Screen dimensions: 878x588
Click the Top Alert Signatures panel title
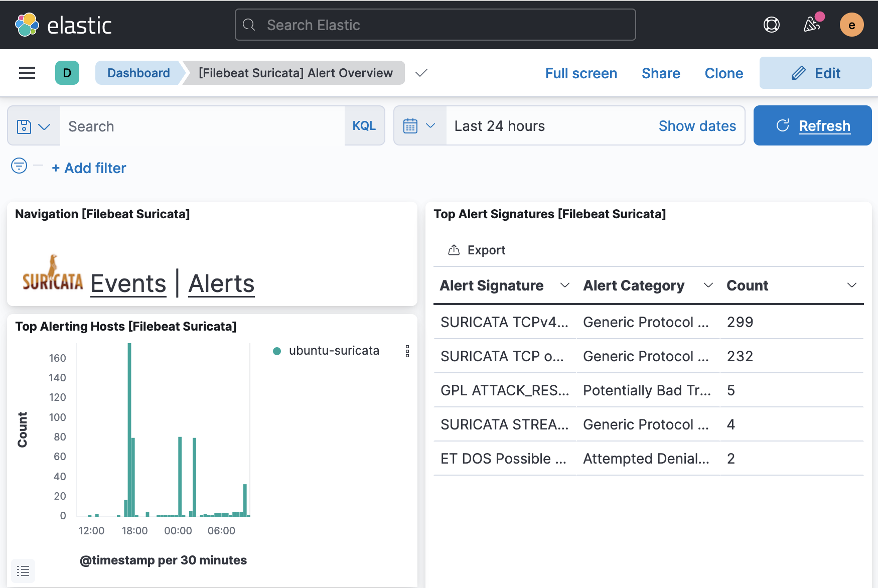pyautogui.click(x=549, y=214)
